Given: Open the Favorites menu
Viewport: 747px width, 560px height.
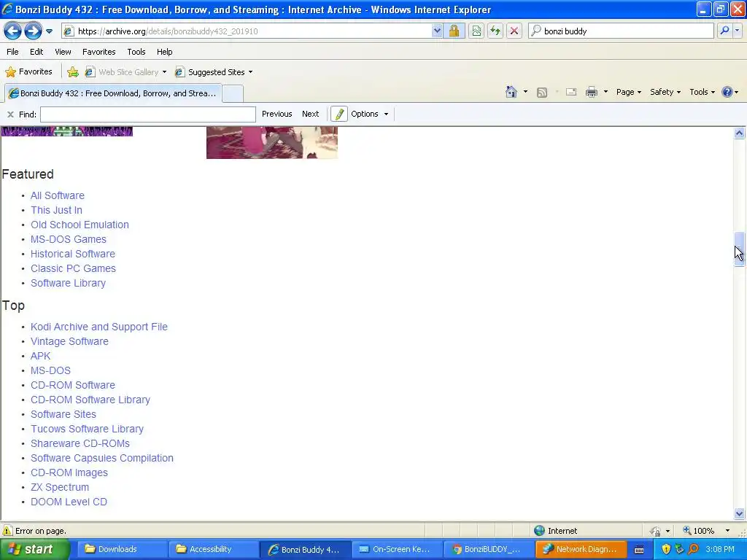Looking at the screenshot, I should pos(98,52).
